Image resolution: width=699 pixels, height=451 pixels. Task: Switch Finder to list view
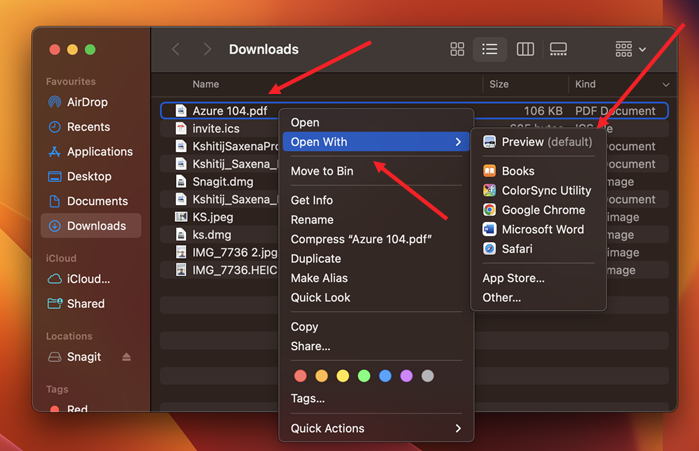tap(489, 49)
